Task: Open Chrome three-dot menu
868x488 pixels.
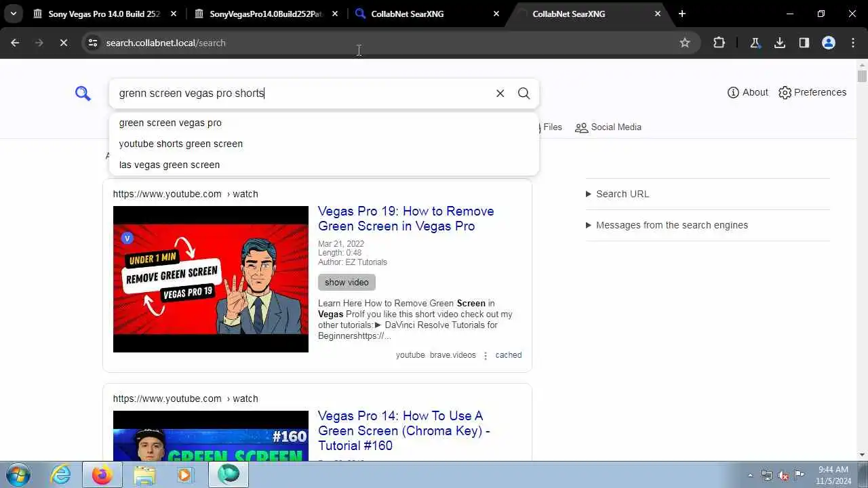Action: [x=853, y=43]
